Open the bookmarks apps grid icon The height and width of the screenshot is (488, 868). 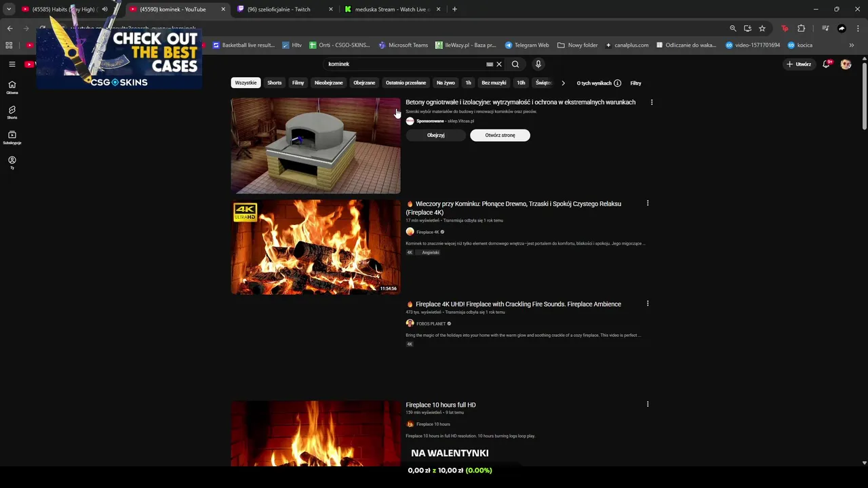point(9,45)
